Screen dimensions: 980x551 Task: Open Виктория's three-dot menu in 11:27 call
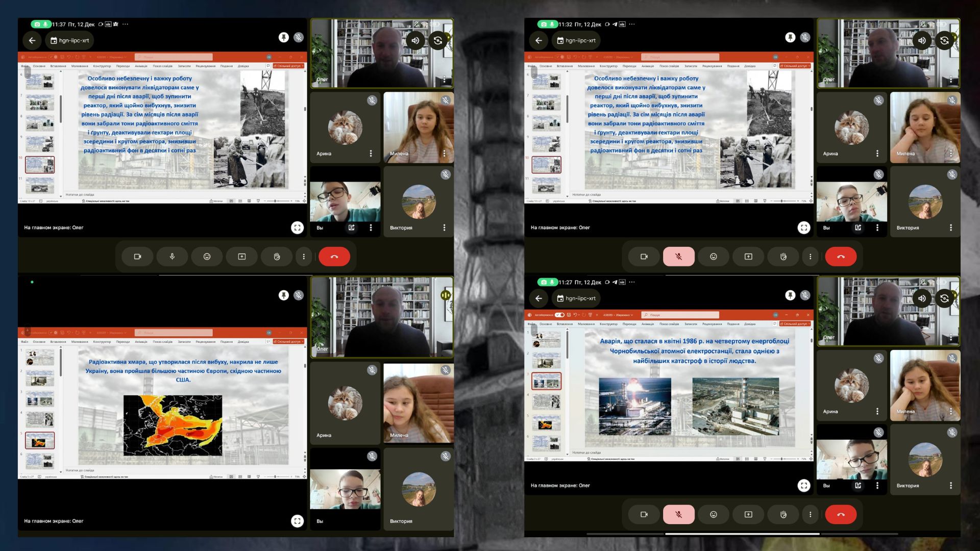pos(950,486)
